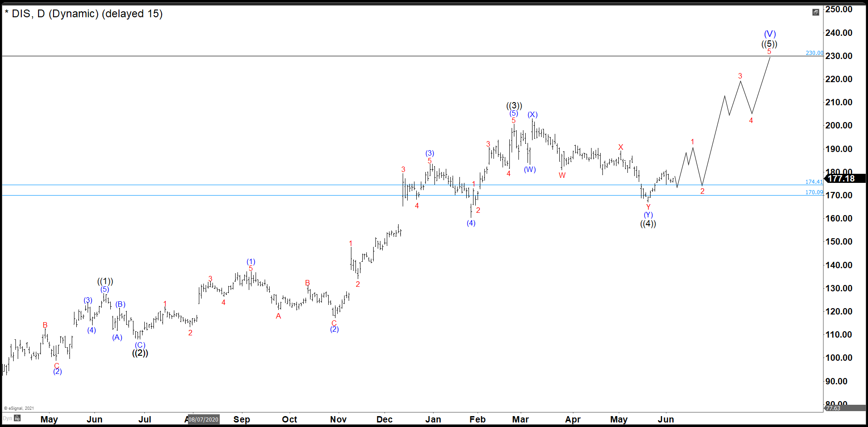The image size is (868, 427).
Task: Select the ((3)) wave label above March peak
Action: (513, 105)
